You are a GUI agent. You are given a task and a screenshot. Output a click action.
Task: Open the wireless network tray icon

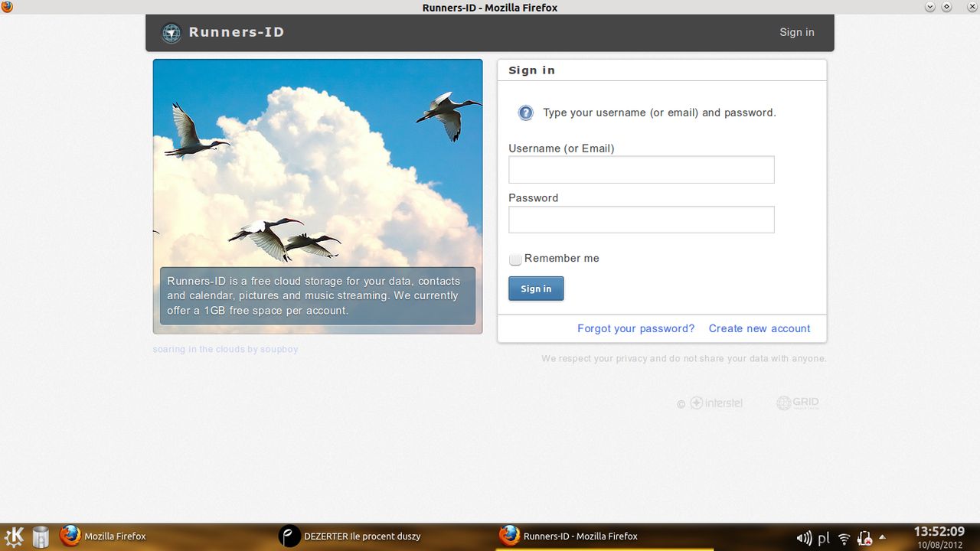point(844,539)
